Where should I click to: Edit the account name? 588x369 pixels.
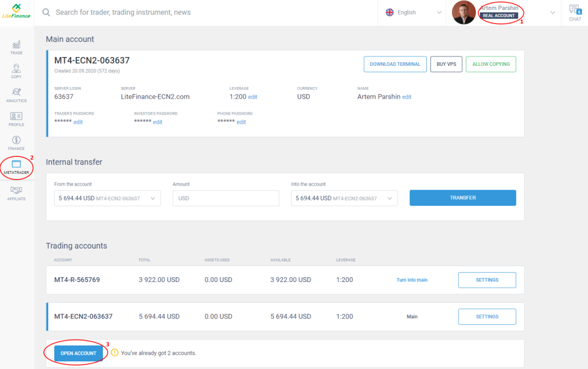[407, 97]
